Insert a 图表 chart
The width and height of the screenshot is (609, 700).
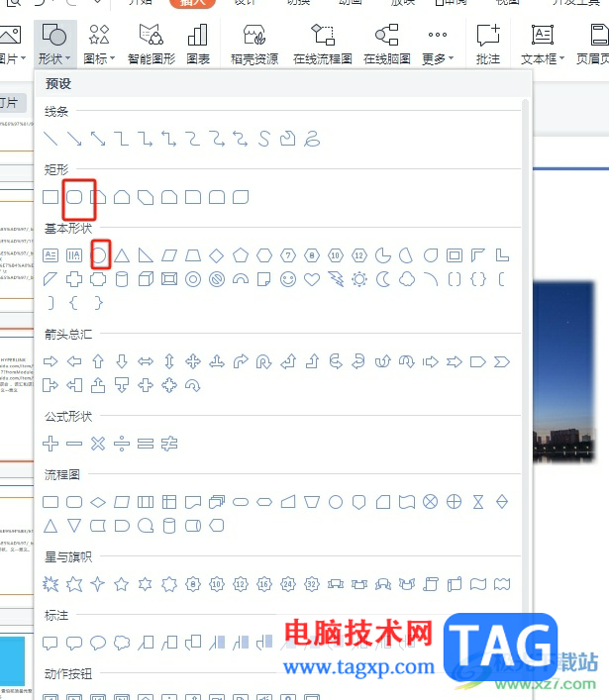pyautogui.click(x=198, y=45)
